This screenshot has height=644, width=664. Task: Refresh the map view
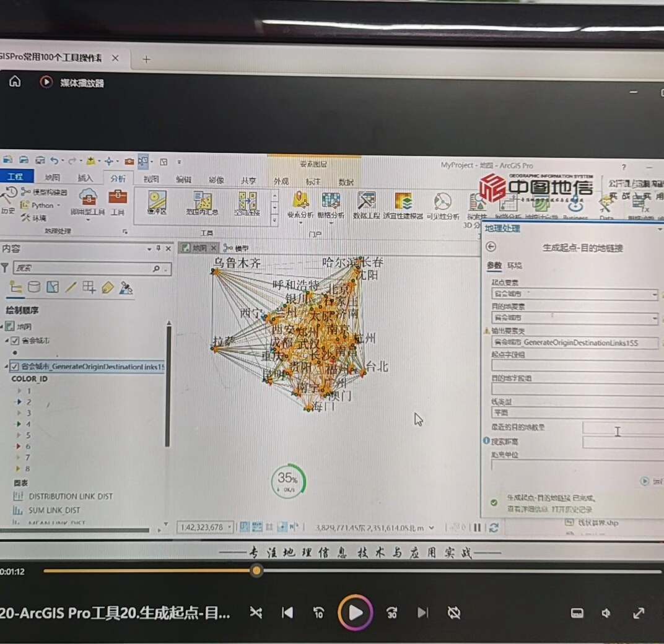[x=493, y=528]
